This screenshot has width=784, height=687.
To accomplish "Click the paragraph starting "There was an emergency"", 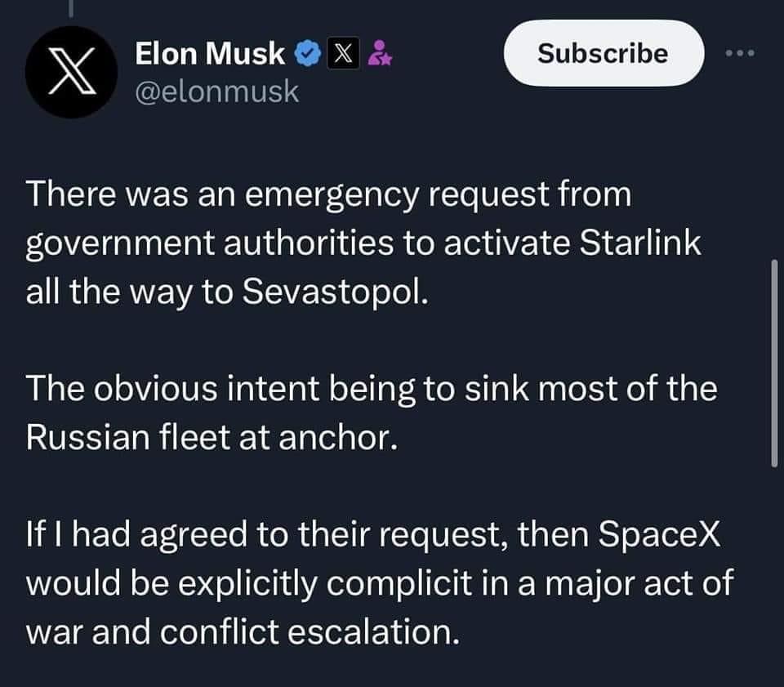I will (x=363, y=244).
